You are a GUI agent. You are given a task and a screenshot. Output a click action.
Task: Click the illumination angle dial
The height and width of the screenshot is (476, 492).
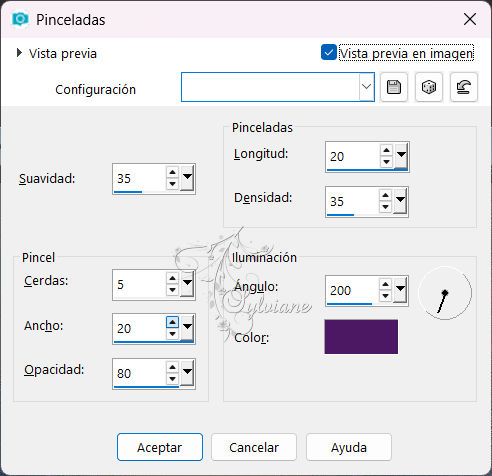coord(445,293)
